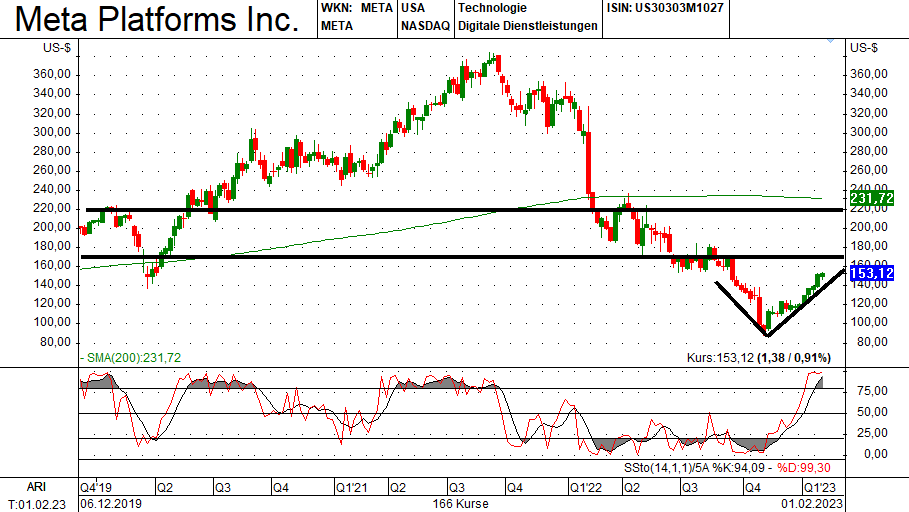Screen dimensions: 909x512
Task: Click the T:01.02.23 date label
Action: 37,504
